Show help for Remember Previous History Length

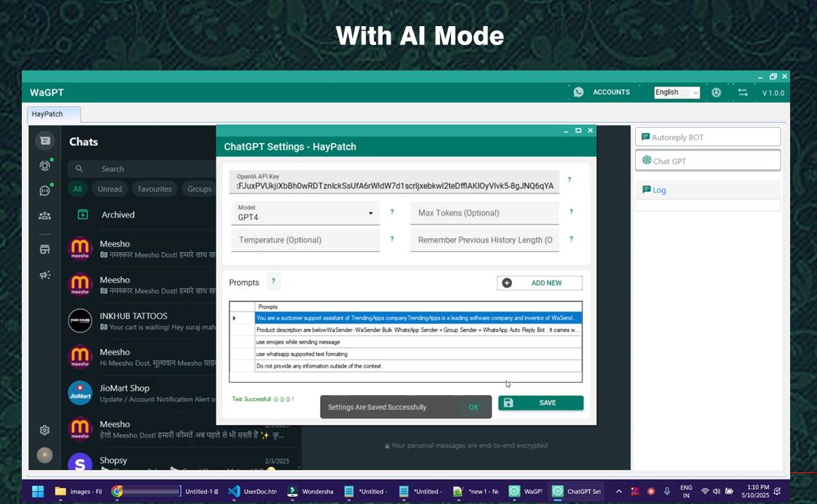[x=572, y=239]
